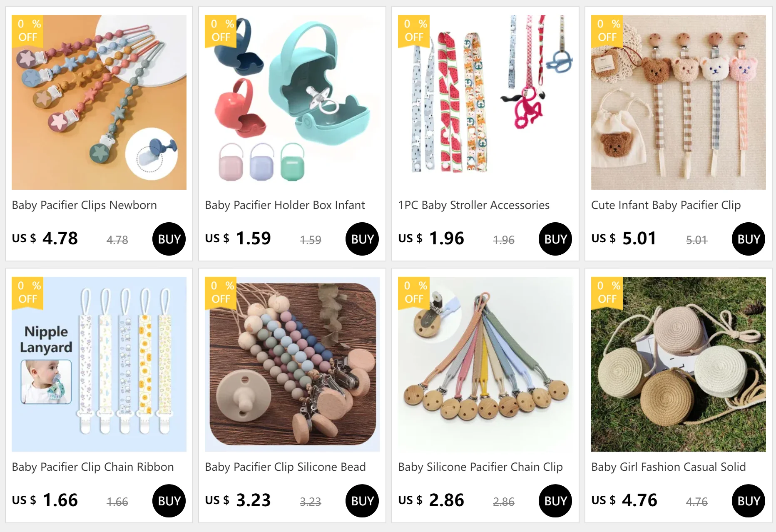Screen dimensions: 776x532
Task: Click the US $ 5.01 price
Action: click(x=624, y=239)
